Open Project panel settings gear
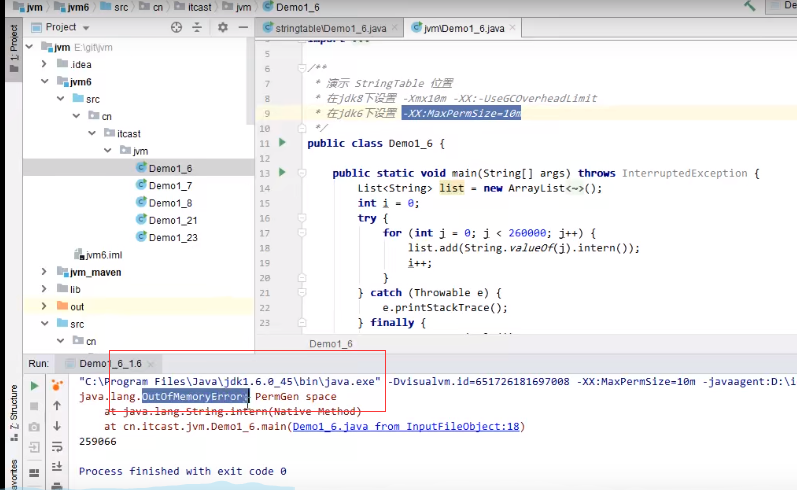797x490 pixels. pyautogui.click(x=223, y=27)
